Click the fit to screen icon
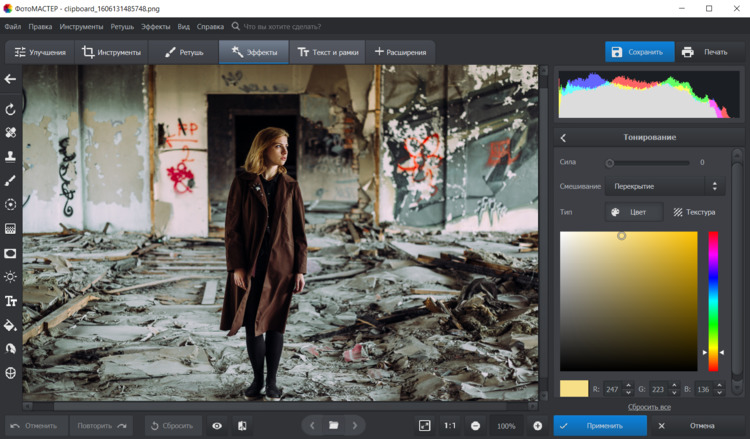The image size is (750, 439). click(x=424, y=426)
